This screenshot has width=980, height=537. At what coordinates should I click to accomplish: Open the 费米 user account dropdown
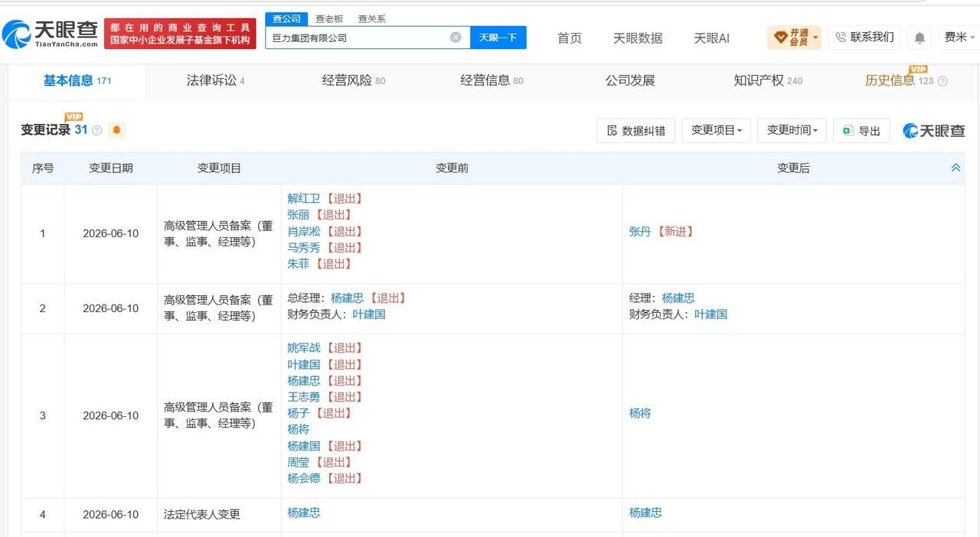pyautogui.click(x=959, y=37)
